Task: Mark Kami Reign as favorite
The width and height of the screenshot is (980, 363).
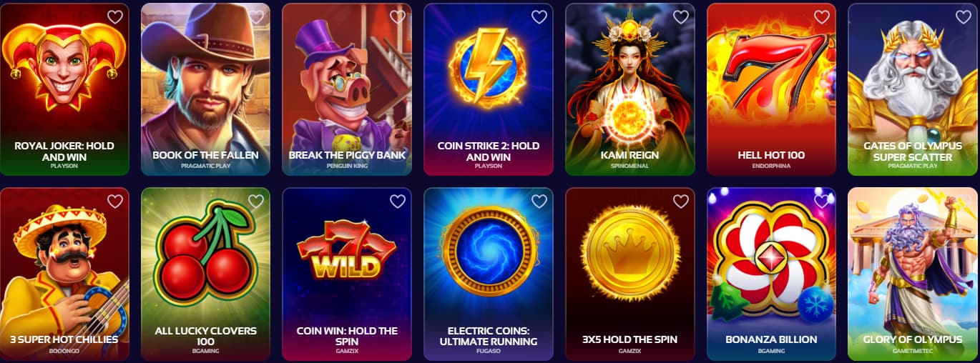Action: tap(681, 16)
